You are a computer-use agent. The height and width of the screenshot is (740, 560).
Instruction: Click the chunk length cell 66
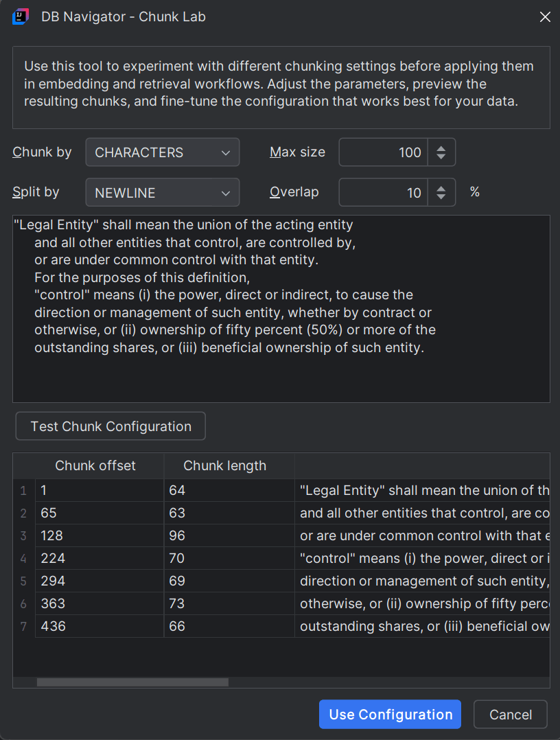229,626
